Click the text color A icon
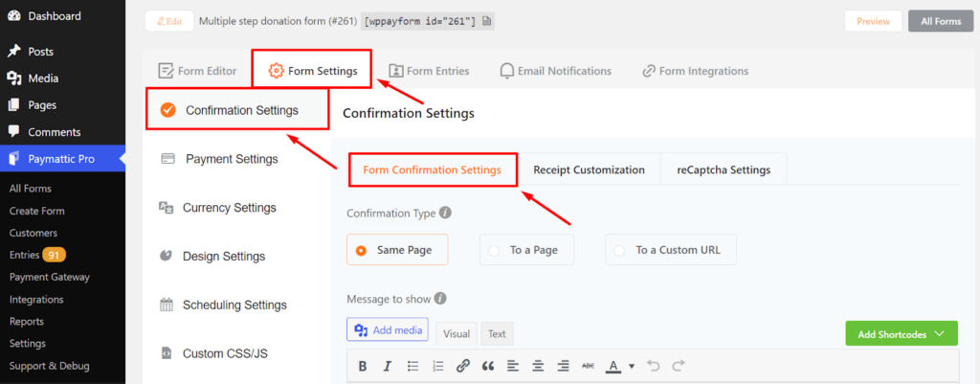 613,366
